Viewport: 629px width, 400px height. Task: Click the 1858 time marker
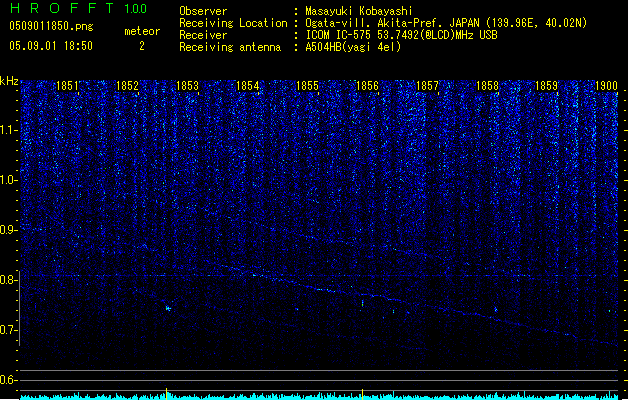tap(487, 86)
